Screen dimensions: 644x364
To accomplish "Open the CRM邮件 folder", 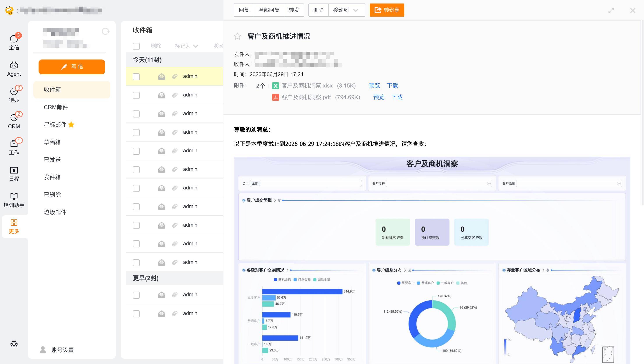I will (72, 107).
